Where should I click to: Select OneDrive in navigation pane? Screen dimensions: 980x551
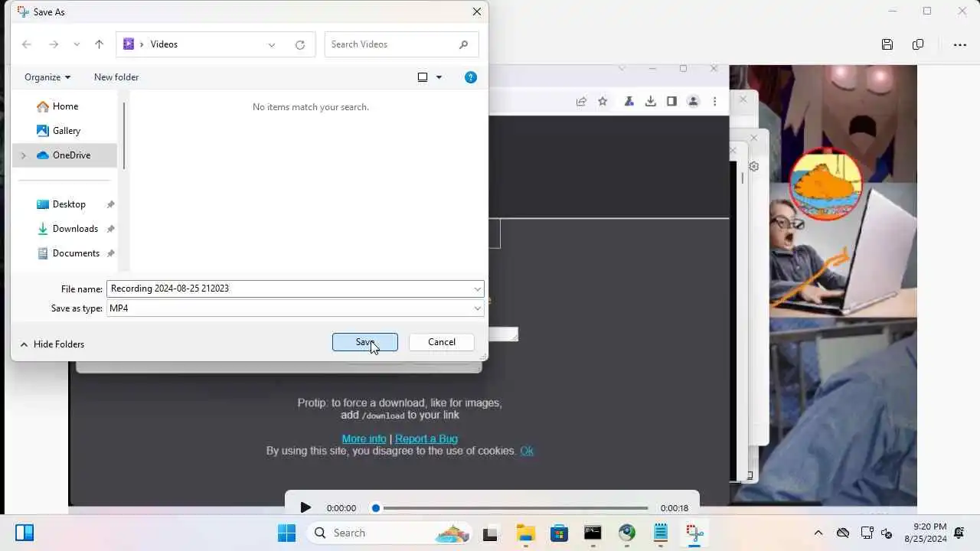(65, 155)
